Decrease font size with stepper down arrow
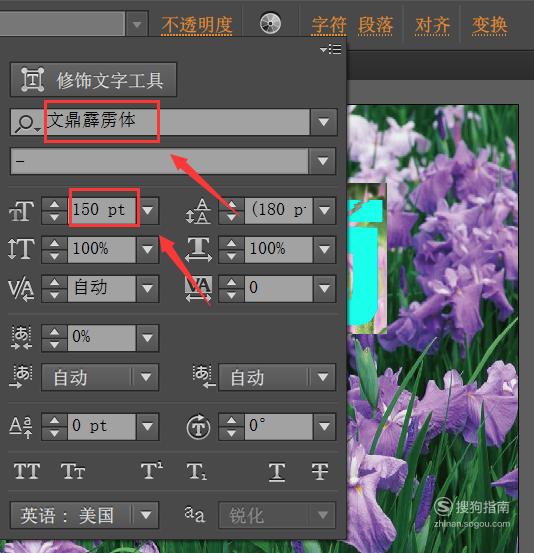 click(x=54, y=217)
